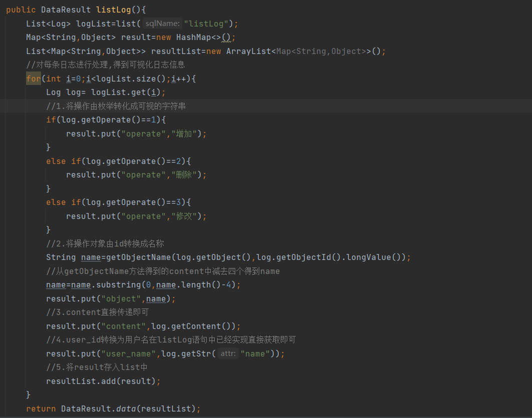
Task: Click comment 3.content直接传递即可
Action: click(x=98, y=312)
